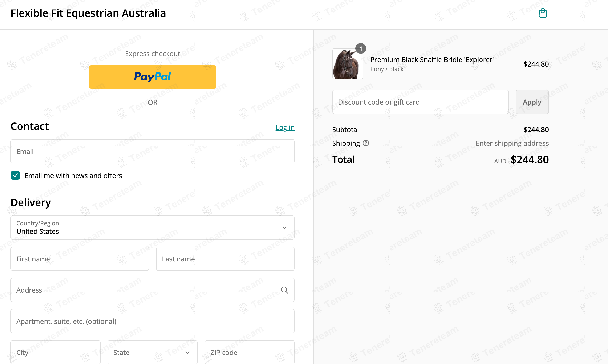Image resolution: width=608 pixels, height=364 pixels.
Task: Click the Discount code or gift card field
Action: (x=420, y=102)
